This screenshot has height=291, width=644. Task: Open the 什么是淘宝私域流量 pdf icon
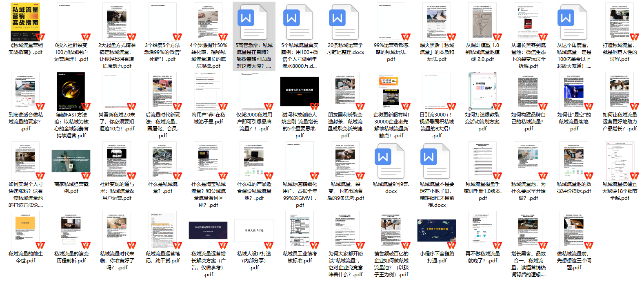click(208, 160)
